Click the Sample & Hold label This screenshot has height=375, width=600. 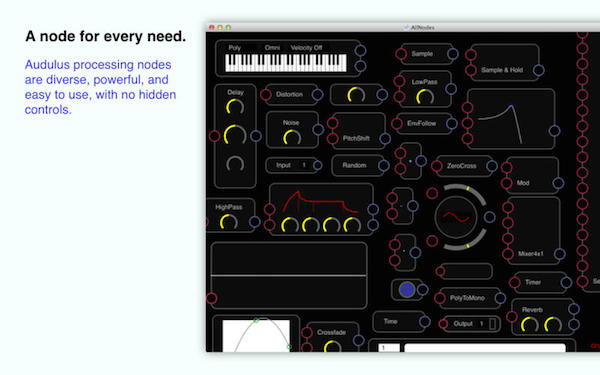[502, 70]
